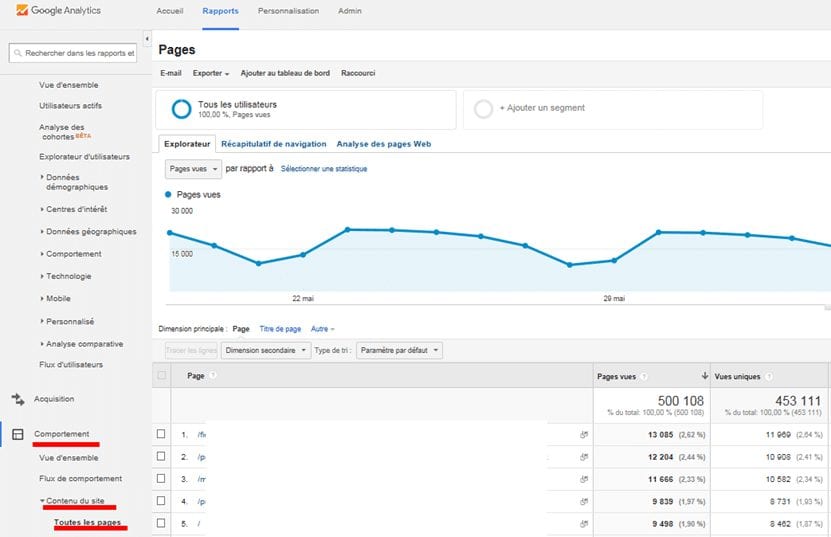Viewport: 831px width, 537px height.
Task: Tick the checkbox for row 4
Action: 161,501
